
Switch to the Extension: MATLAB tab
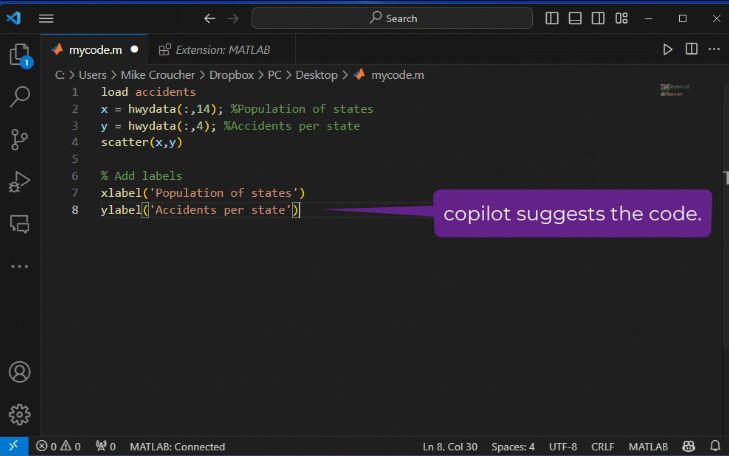214,50
